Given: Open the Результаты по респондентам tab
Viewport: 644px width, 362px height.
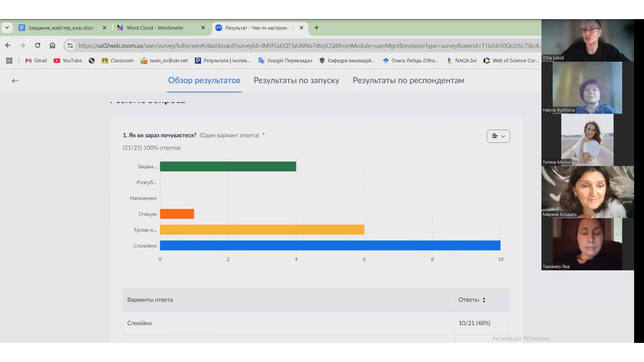Looking at the screenshot, I should (409, 80).
